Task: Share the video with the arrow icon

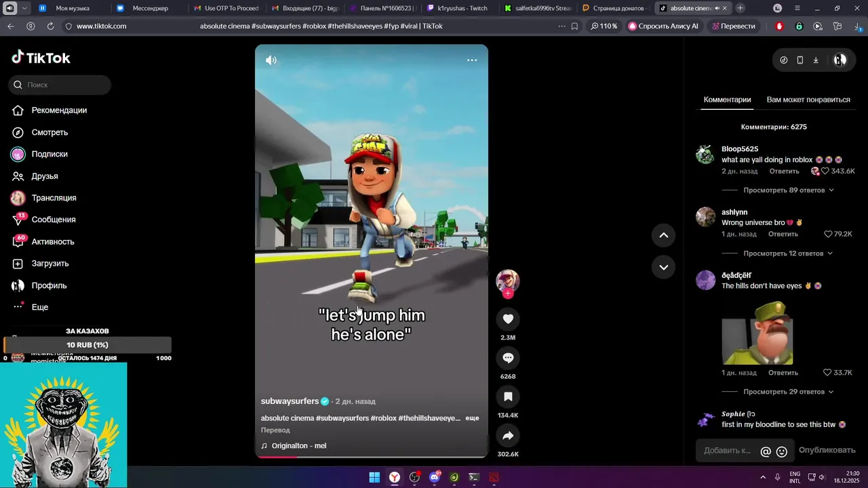Action: coord(508,435)
